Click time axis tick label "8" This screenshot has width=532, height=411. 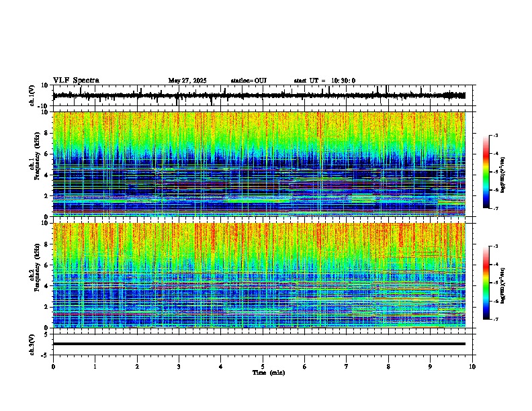[388, 367]
